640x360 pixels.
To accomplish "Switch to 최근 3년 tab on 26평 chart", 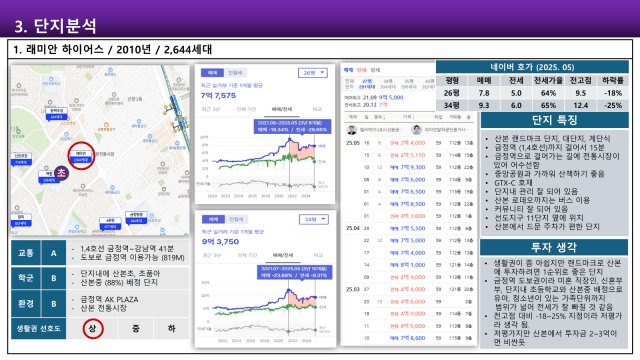I will 211,109.
